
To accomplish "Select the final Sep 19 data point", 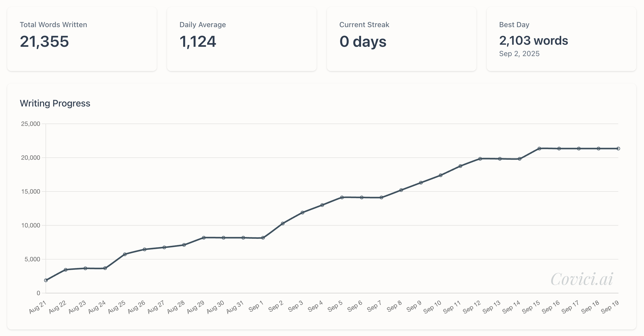I will pos(618,149).
